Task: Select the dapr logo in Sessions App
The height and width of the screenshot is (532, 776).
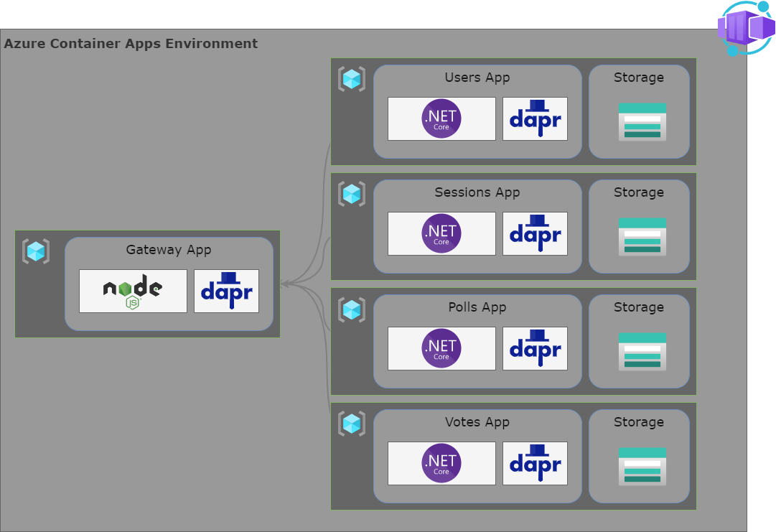Action: coord(535,233)
